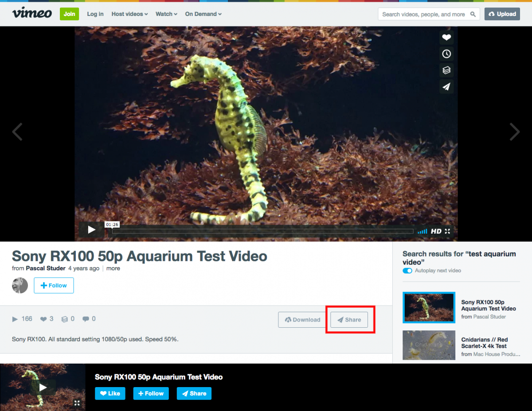Click the Download button
The height and width of the screenshot is (411, 532).
point(302,320)
